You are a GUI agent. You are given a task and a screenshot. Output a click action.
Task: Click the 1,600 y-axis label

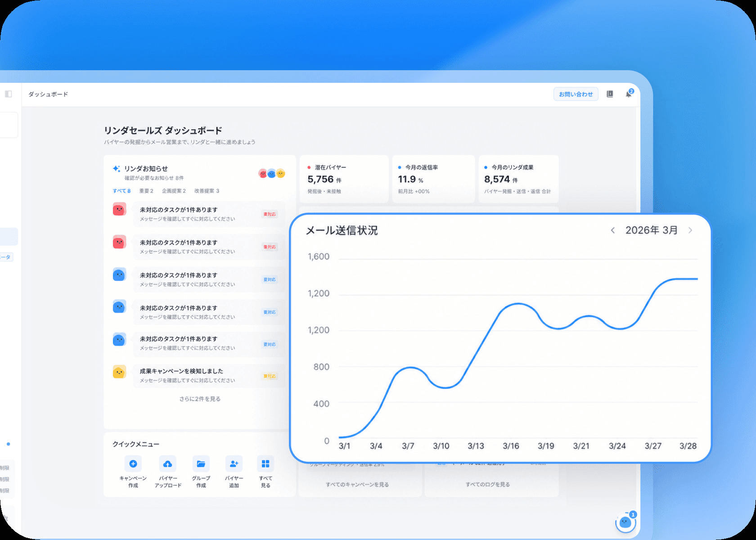coord(319,256)
